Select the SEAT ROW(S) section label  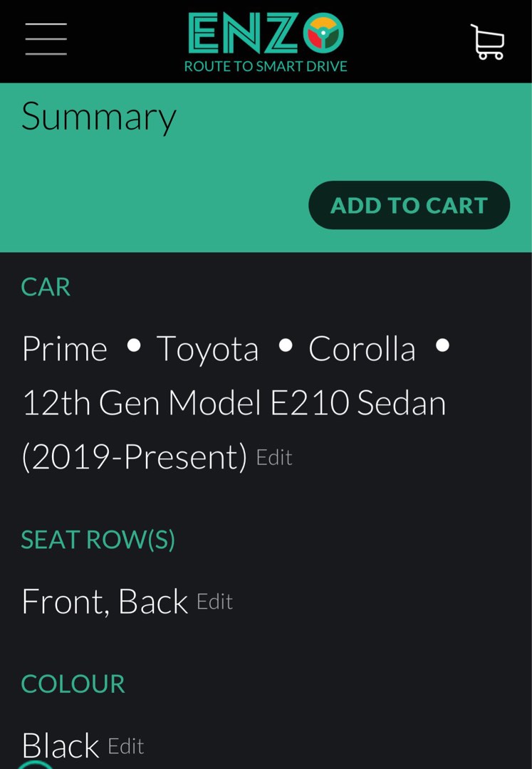point(98,540)
